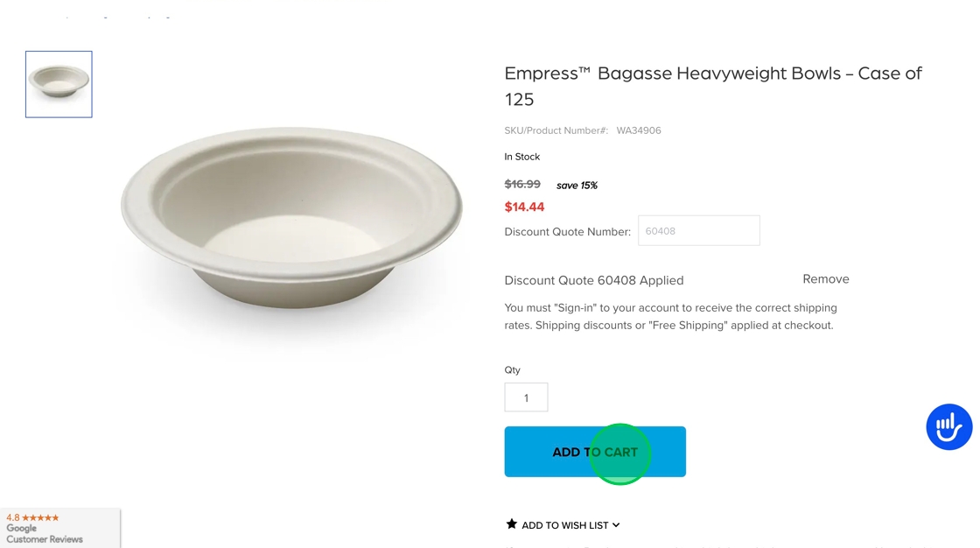The image size is (980, 548).
Task: Click the Add to Cart button
Action: 595,452
